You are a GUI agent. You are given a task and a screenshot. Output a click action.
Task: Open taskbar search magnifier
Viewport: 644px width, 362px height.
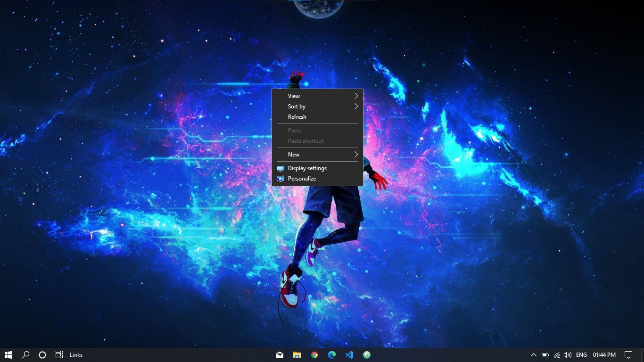[25, 355]
